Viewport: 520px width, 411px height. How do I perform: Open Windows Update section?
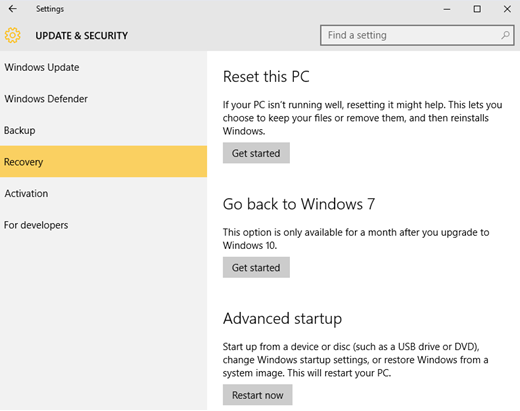[103, 67]
